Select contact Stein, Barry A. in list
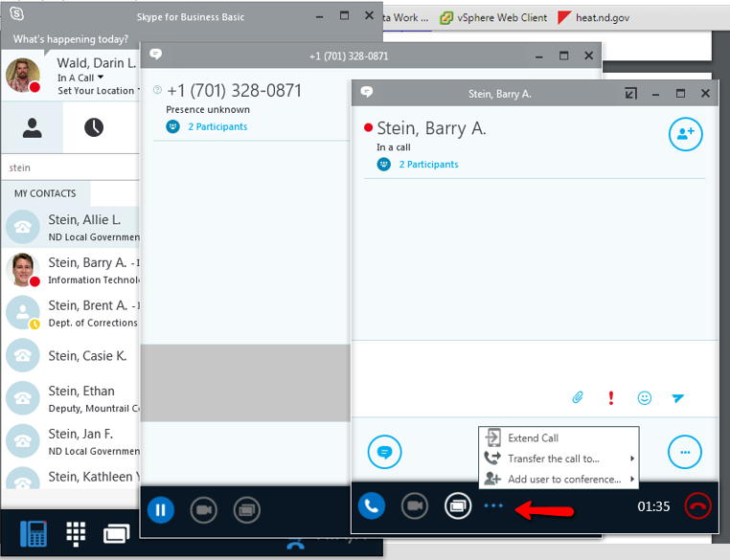 [x=70, y=270]
